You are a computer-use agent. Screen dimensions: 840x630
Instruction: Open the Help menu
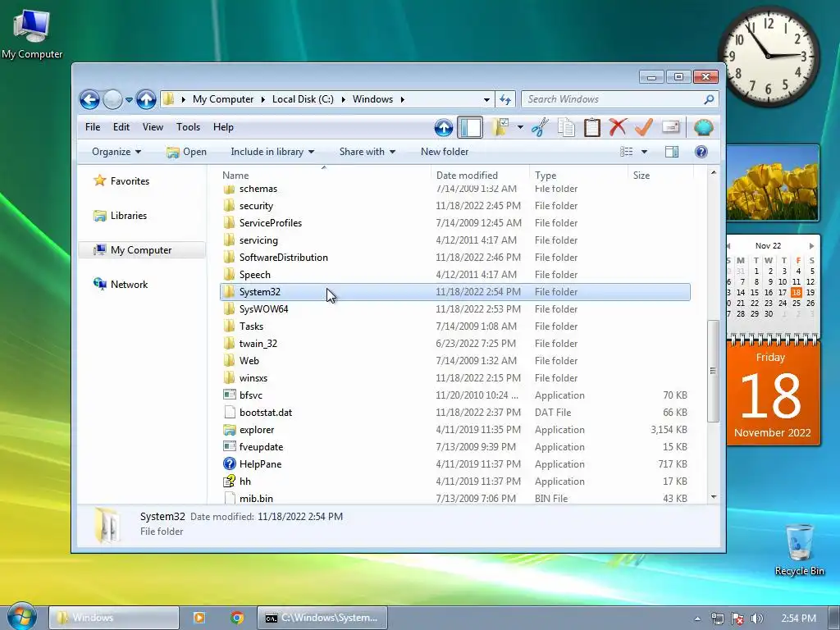223,127
